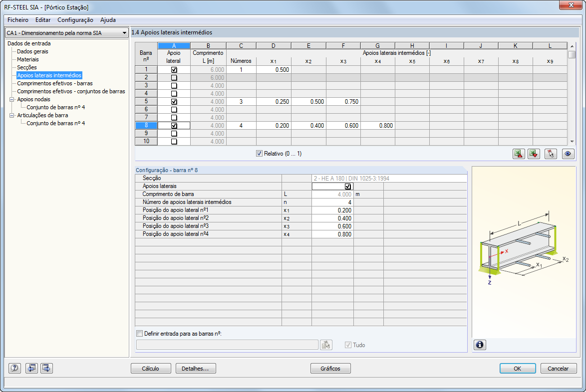Click the table scrollbar up arrow
The width and height of the screenshot is (586, 392).
click(572, 46)
